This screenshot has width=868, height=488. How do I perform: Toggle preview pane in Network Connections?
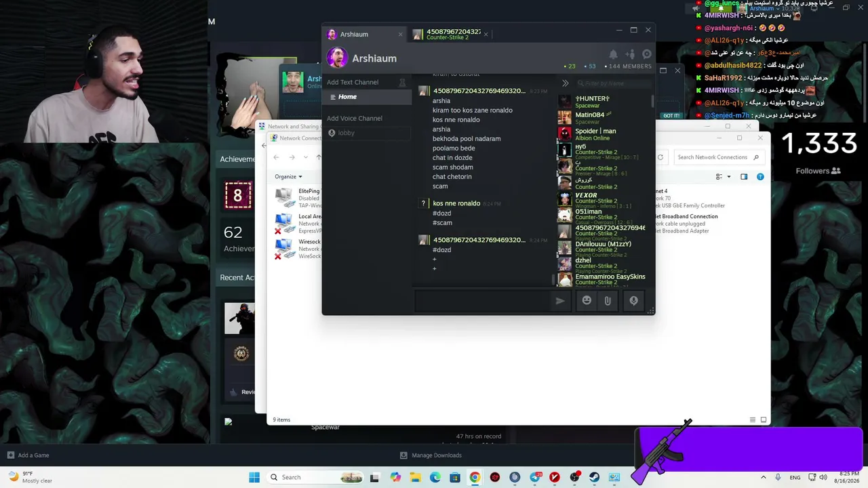coord(744,177)
